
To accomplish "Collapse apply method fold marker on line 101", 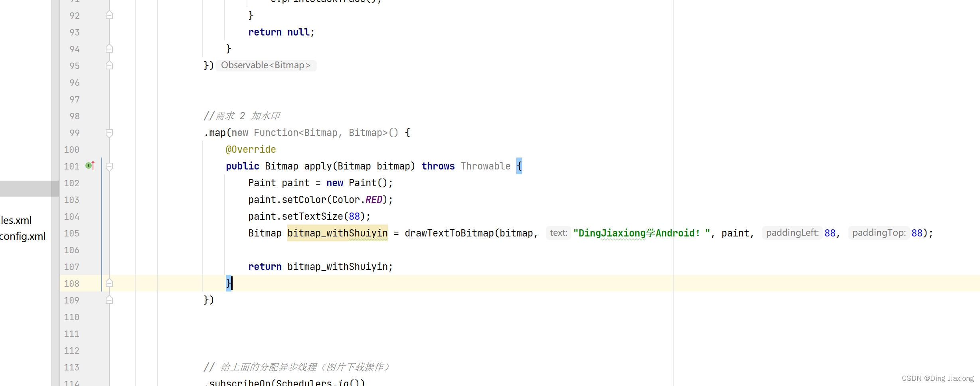I will [109, 166].
